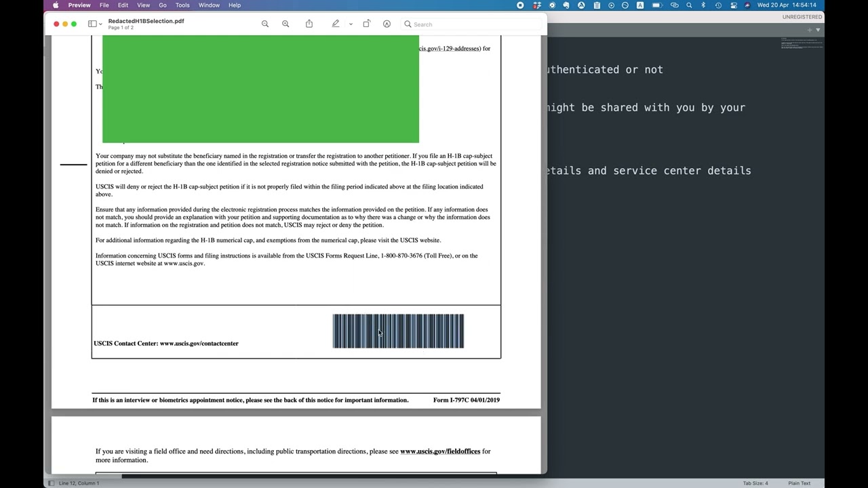Open the Tools menu
This screenshot has width=868, height=488.
tap(182, 5)
